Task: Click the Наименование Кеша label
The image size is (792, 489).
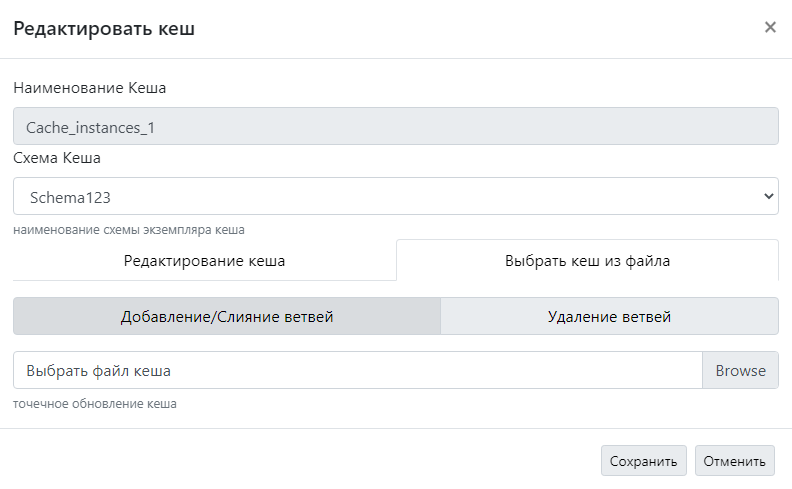Action: click(x=89, y=88)
